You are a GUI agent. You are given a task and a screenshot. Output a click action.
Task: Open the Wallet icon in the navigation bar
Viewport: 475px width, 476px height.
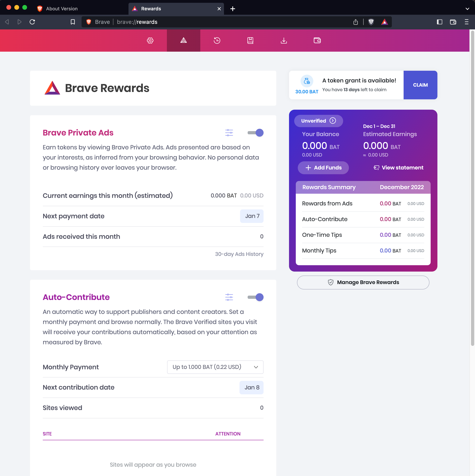317,40
